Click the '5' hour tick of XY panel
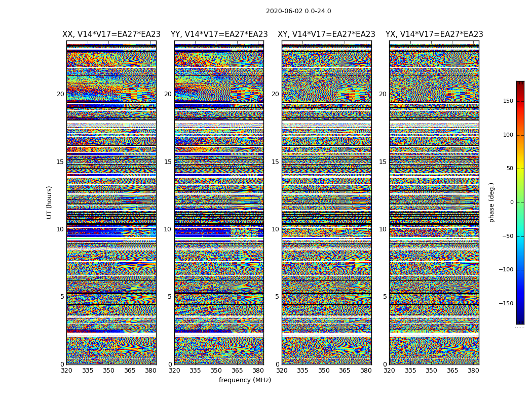This screenshot has height=405, width=532. 278,297
